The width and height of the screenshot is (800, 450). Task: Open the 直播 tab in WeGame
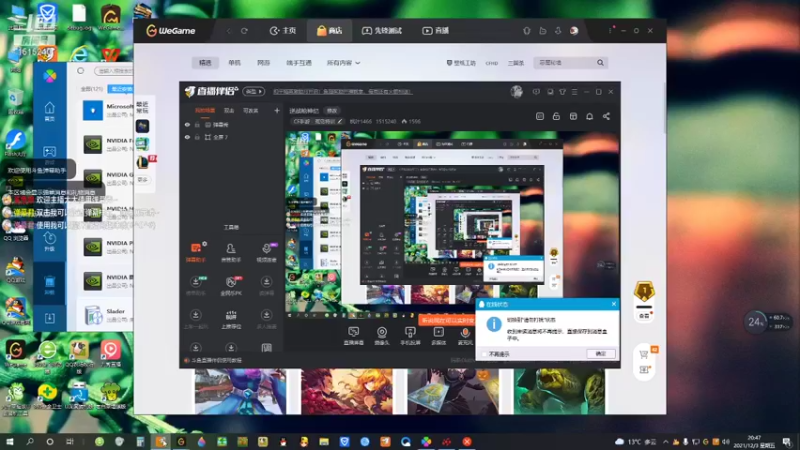[x=435, y=31]
